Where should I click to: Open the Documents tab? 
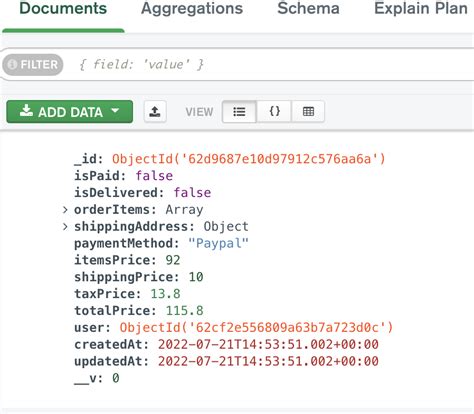[x=63, y=9]
